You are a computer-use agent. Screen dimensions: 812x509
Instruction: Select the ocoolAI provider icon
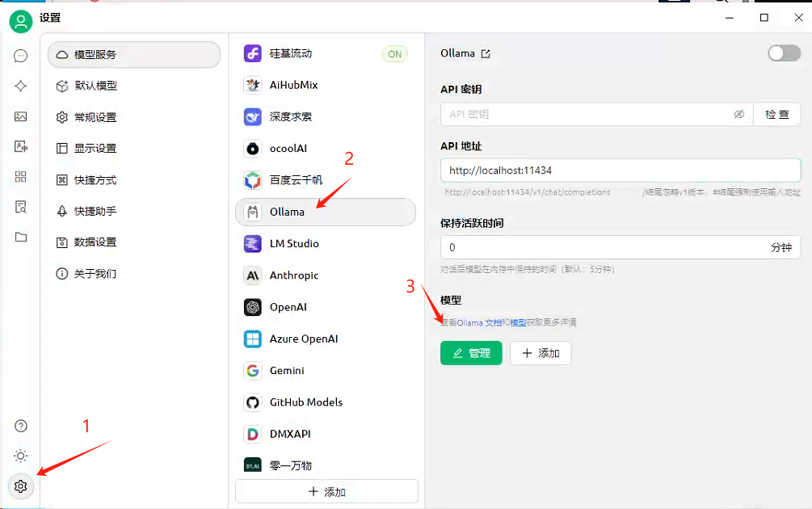253,149
